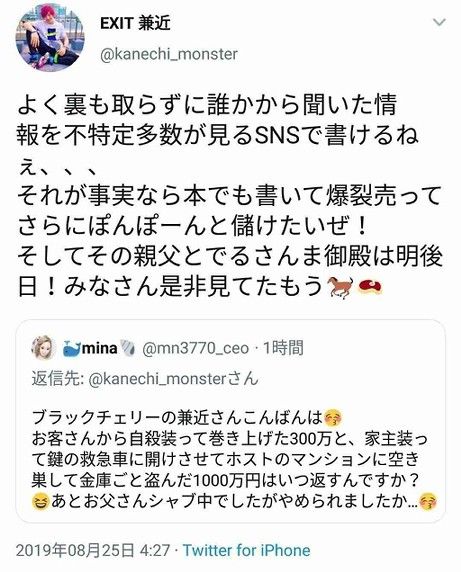Select the mina display name
Viewport: 461px width, 572px height.
100,348
